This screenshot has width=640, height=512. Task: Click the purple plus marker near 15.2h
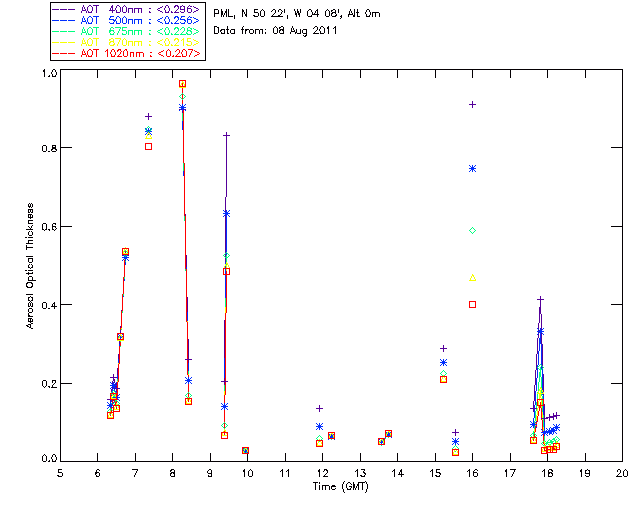click(443, 348)
